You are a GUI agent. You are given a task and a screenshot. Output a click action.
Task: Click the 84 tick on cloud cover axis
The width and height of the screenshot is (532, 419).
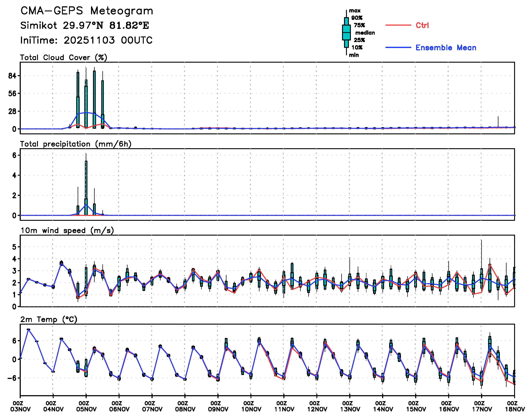[x=12, y=76]
